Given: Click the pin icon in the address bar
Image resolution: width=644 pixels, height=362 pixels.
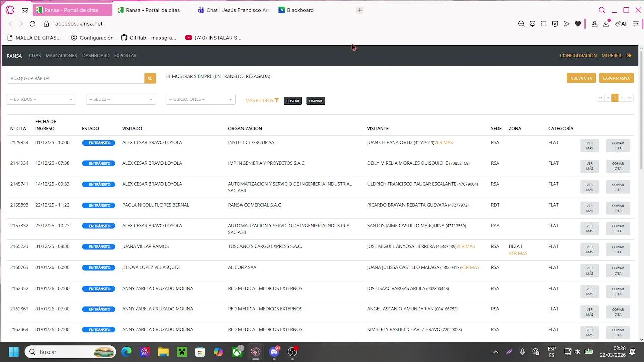Looking at the screenshot, I should 532,24.
